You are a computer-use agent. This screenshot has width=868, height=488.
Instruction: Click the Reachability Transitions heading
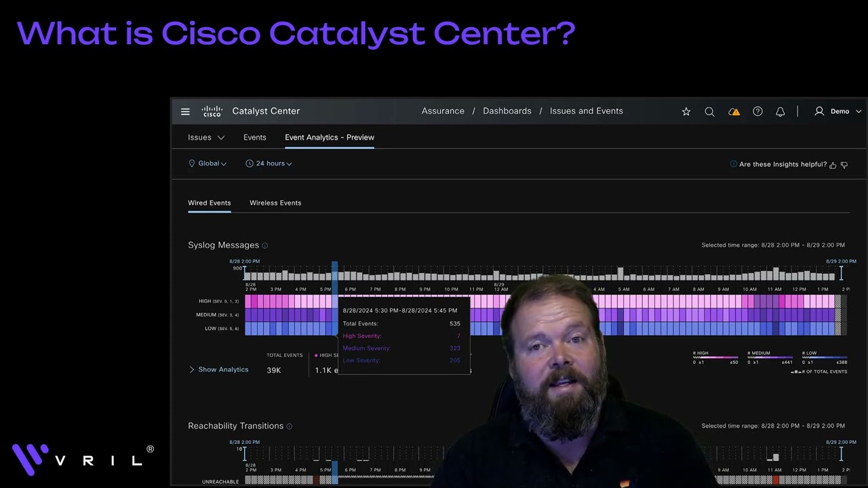pyautogui.click(x=236, y=426)
